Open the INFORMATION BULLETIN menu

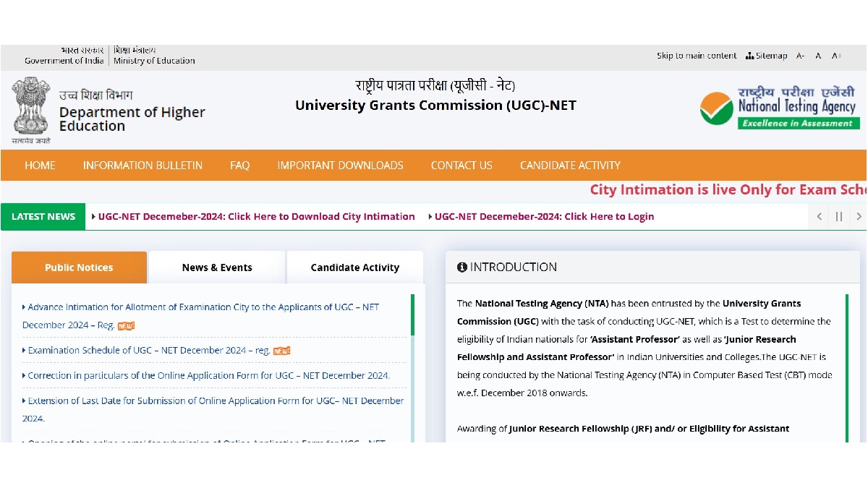[142, 166]
